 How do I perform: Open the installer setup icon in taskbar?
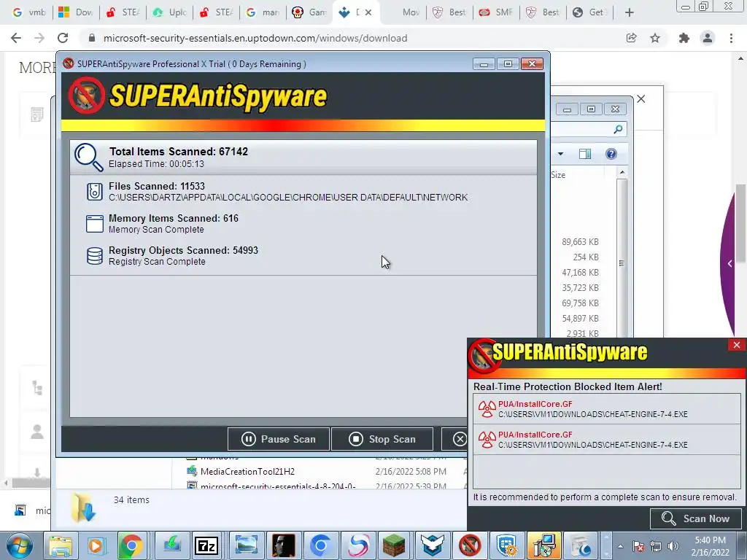coord(543,545)
